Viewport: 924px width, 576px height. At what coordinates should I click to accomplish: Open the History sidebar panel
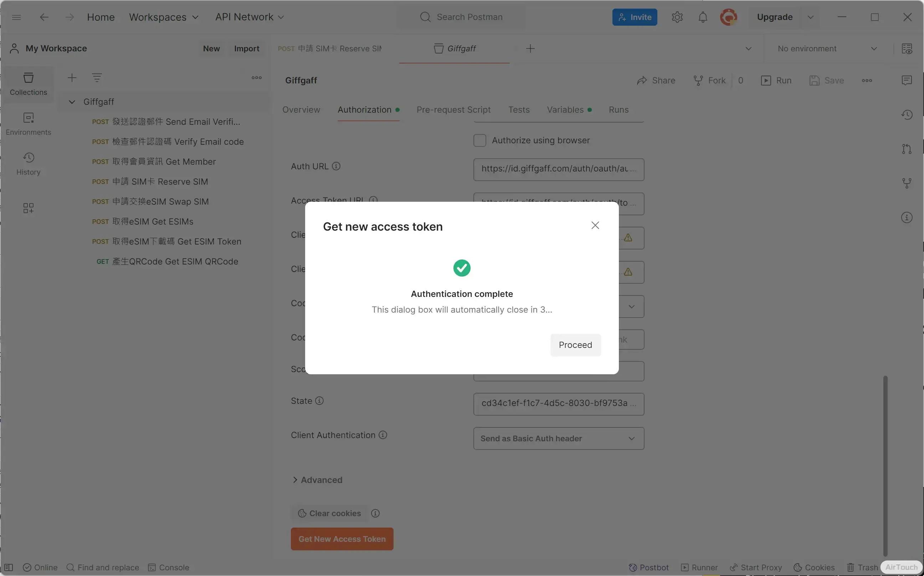(x=28, y=164)
